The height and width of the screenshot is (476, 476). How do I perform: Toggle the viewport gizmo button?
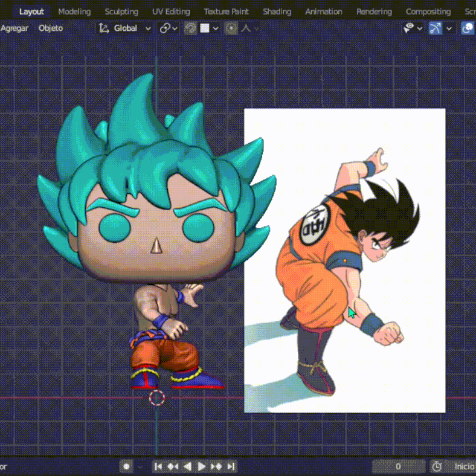pos(436,28)
